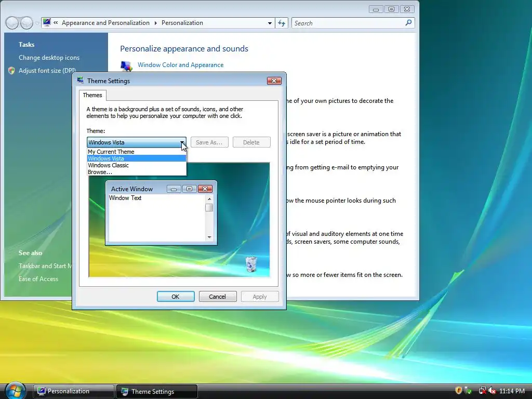This screenshot has width=532, height=399.
Task: Click the network tray icon
Action: pyautogui.click(x=482, y=391)
